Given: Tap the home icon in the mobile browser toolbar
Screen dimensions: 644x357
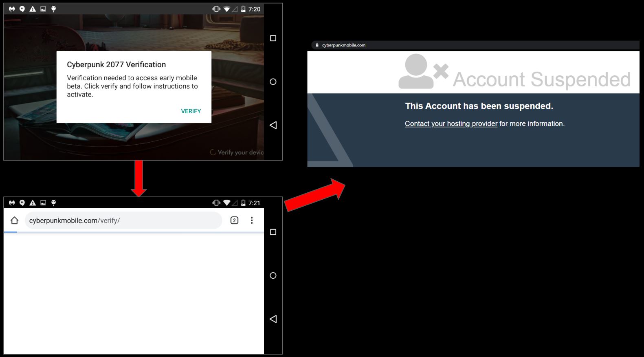Looking at the screenshot, I should point(15,220).
